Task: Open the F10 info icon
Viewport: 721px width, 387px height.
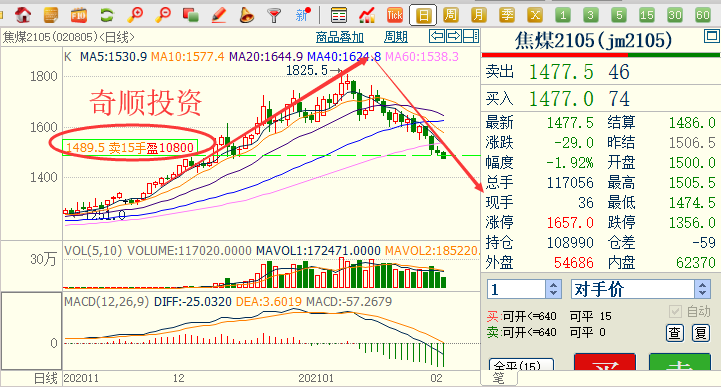Action: tap(79, 15)
